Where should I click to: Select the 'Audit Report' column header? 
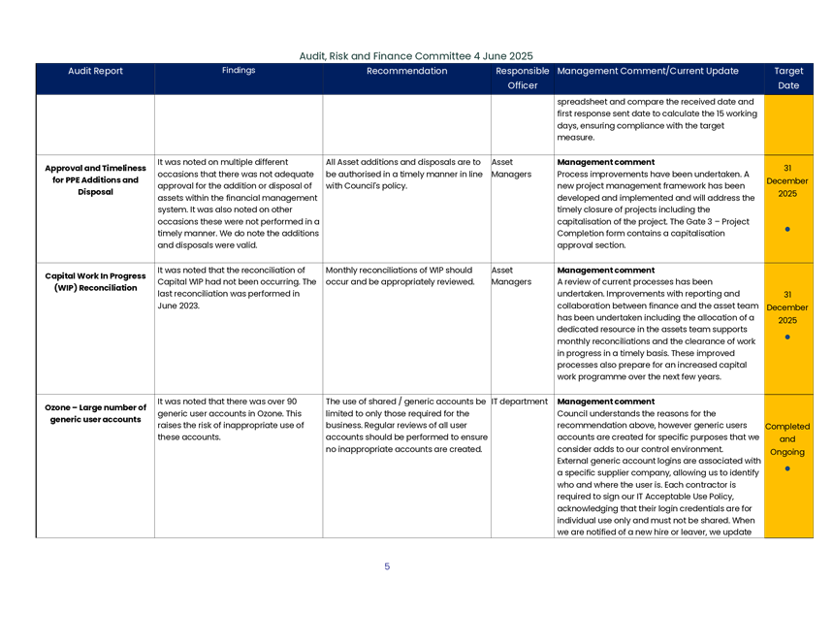95,71
